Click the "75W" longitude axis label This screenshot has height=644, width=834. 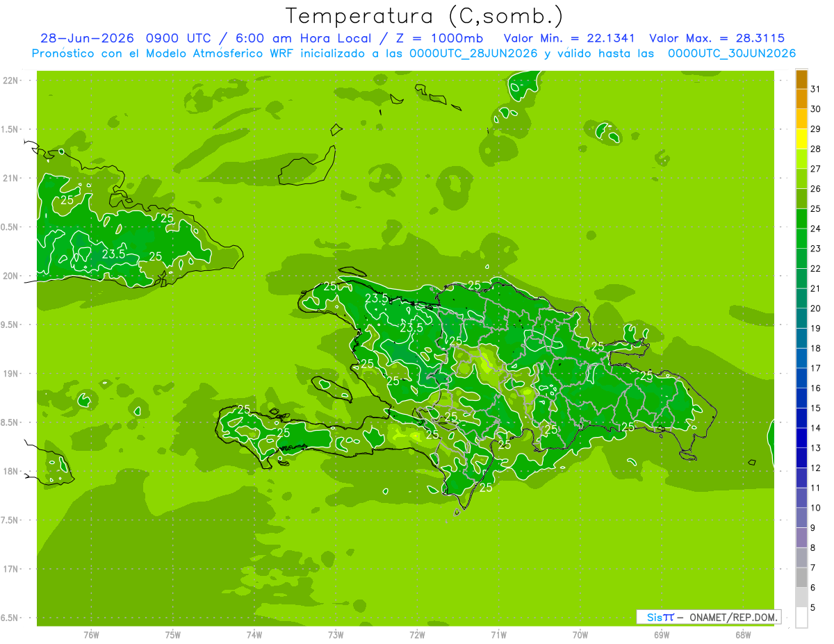173,635
